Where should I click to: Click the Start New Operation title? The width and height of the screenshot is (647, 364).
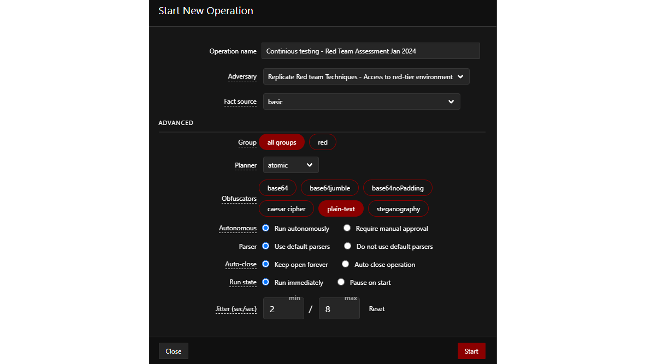tap(206, 11)
